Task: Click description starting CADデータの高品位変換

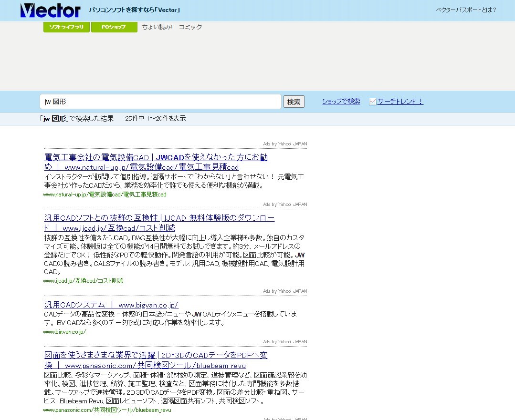Action: [171, 318]
